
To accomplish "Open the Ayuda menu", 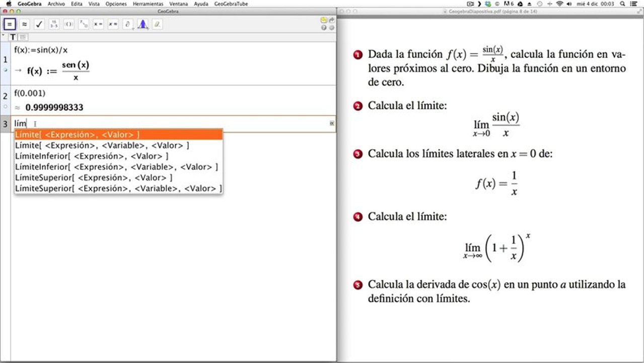I will click(201, 4).
